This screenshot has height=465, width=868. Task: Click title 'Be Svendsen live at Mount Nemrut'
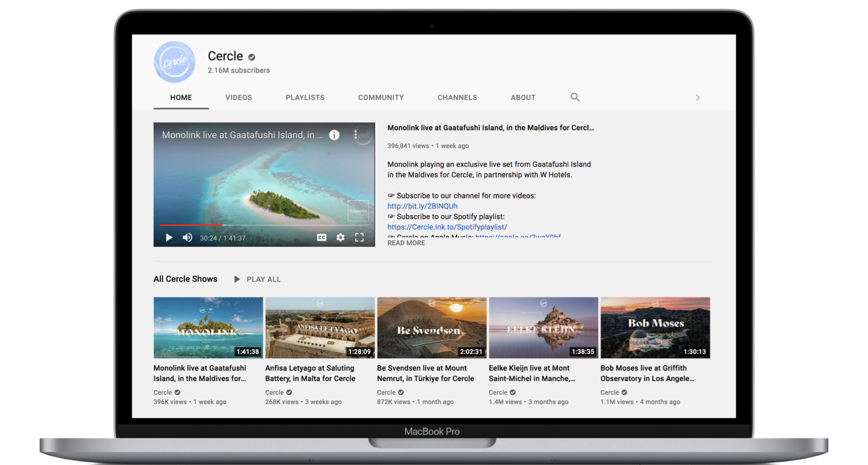[x=425, y=373]
